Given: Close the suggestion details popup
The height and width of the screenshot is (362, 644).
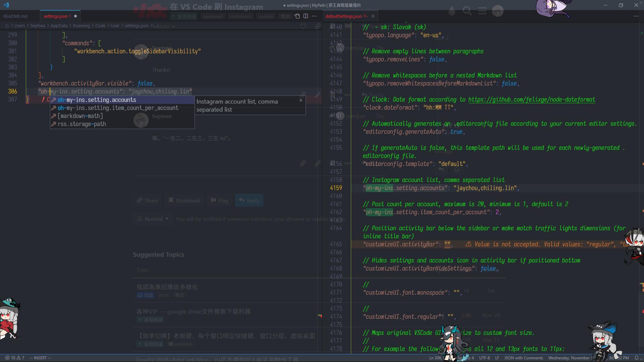Looking at the screenshot, I should tap(301, 100).
